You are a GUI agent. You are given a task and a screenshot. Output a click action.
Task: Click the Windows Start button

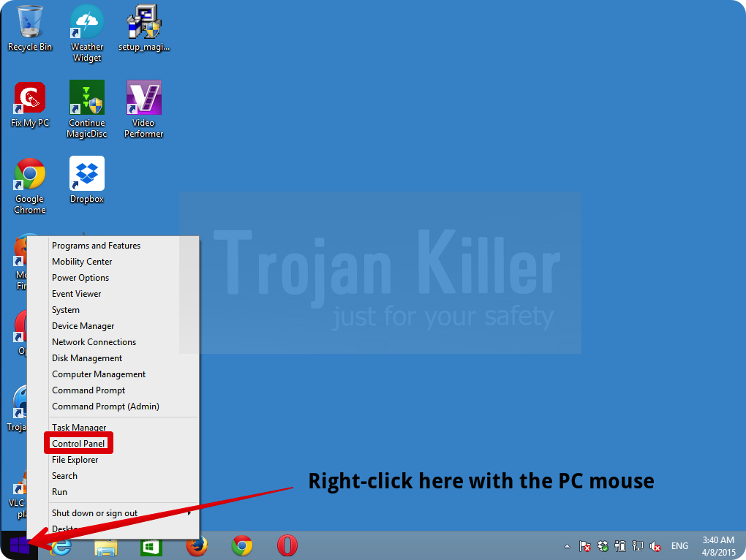pyautogui.click(x=20, y=545)
